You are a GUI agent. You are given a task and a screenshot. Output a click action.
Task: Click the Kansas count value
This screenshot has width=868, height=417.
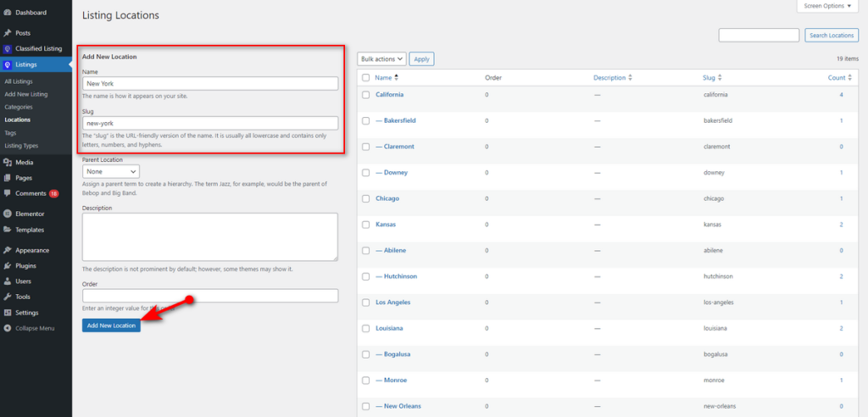pos(841,225)
